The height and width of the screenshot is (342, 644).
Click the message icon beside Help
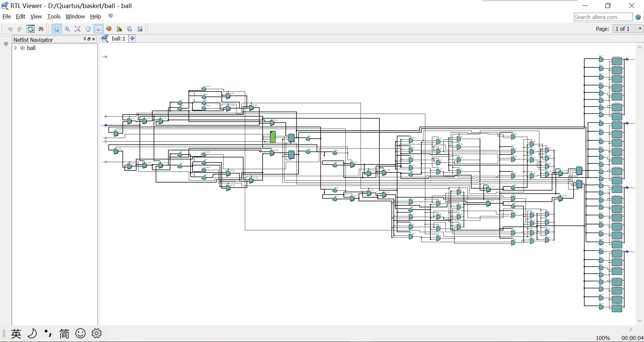pyautogui.click(x=111, y=16)
